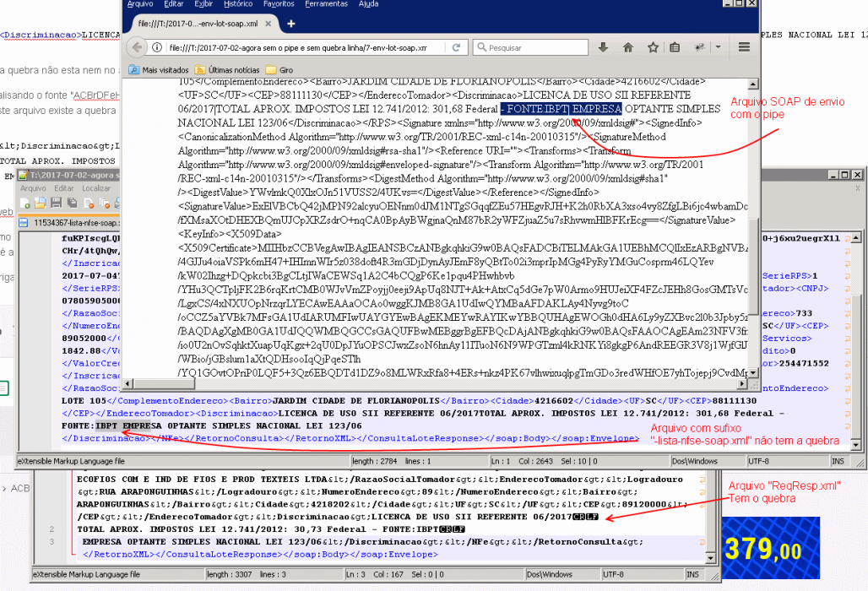
Task: Click the Pesquisar search field
Action: [x=531, y=47]
